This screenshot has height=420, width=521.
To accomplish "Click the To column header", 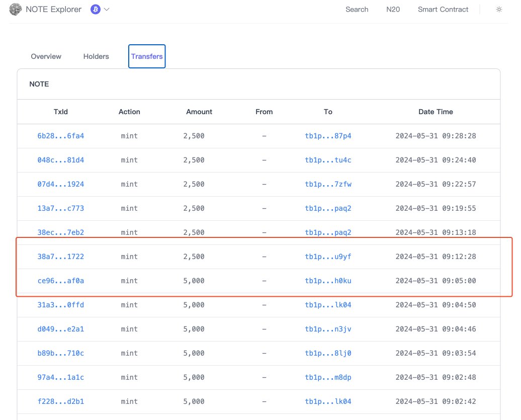I will (x=328, y=112).
